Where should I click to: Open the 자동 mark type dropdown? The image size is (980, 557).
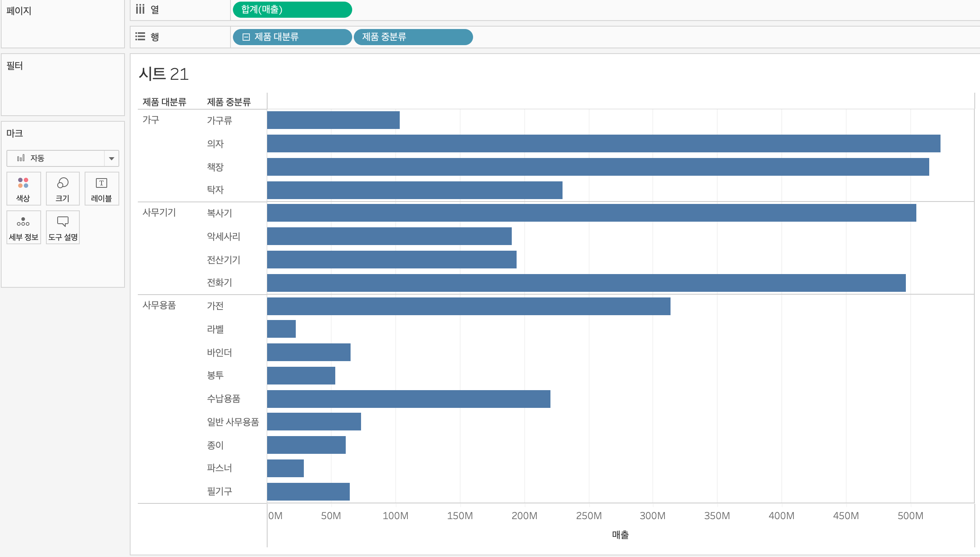click(x=56, y=158)
